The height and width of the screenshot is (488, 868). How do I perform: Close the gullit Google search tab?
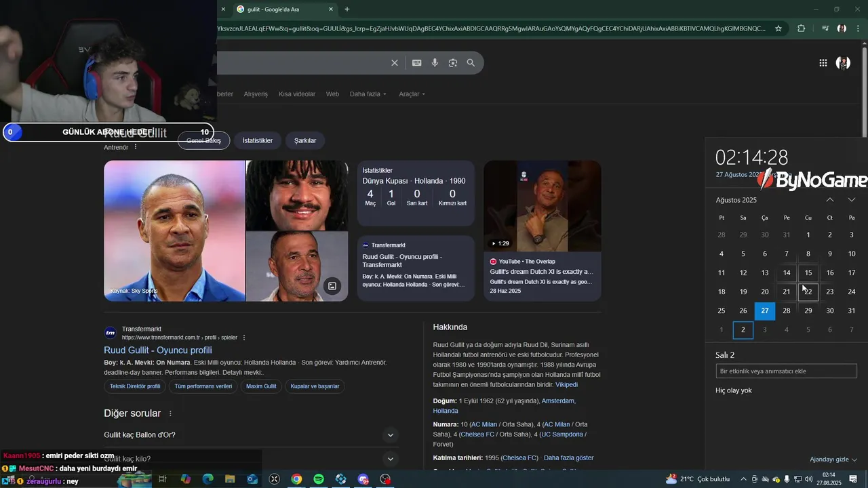(331, 9)
